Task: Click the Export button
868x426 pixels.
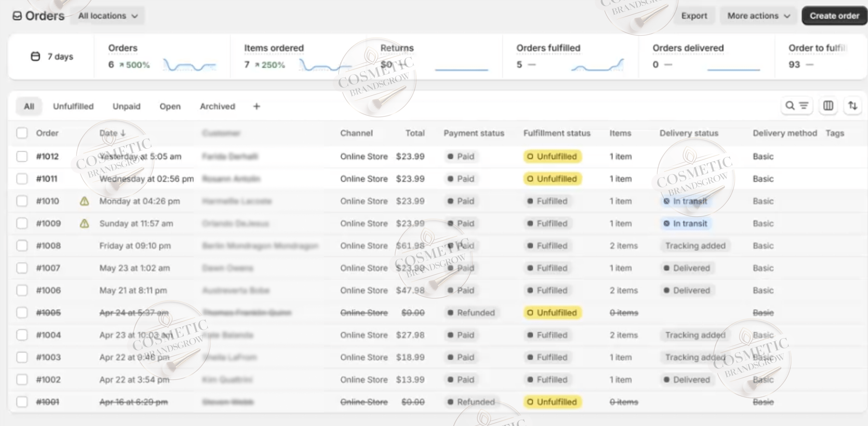Action: tap(694, 16)
